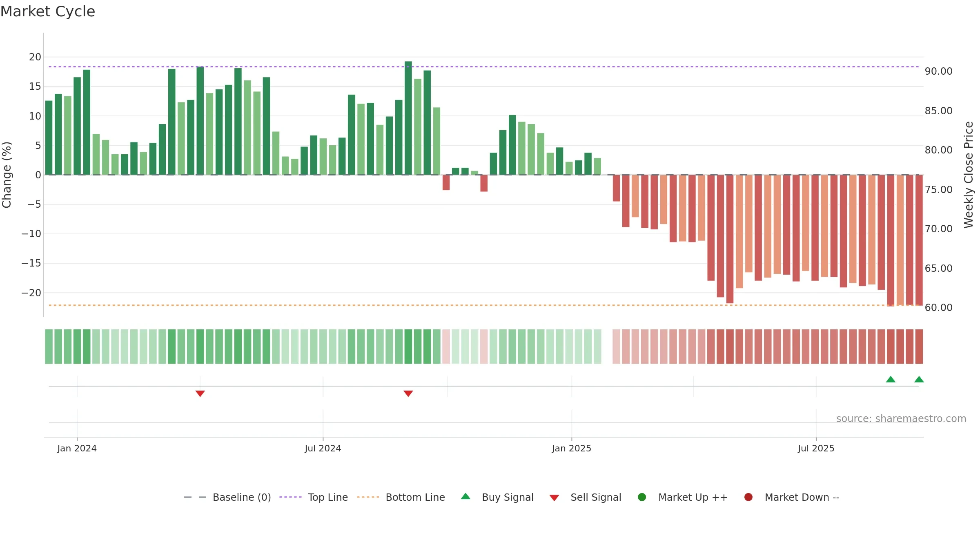The width and height of the screenshot is (980, 551).
Task: Click the 65.00 price tick label
Action: coord(938,269)
